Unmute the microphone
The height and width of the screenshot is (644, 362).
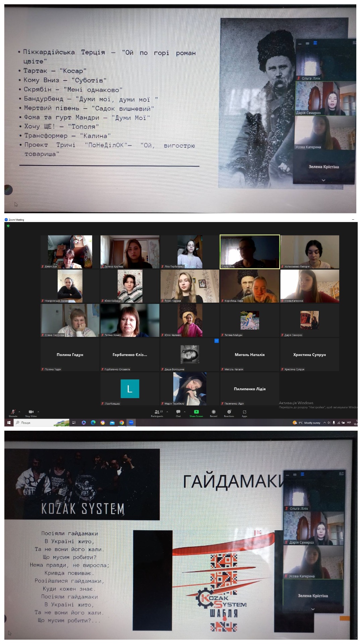point(13,412)
